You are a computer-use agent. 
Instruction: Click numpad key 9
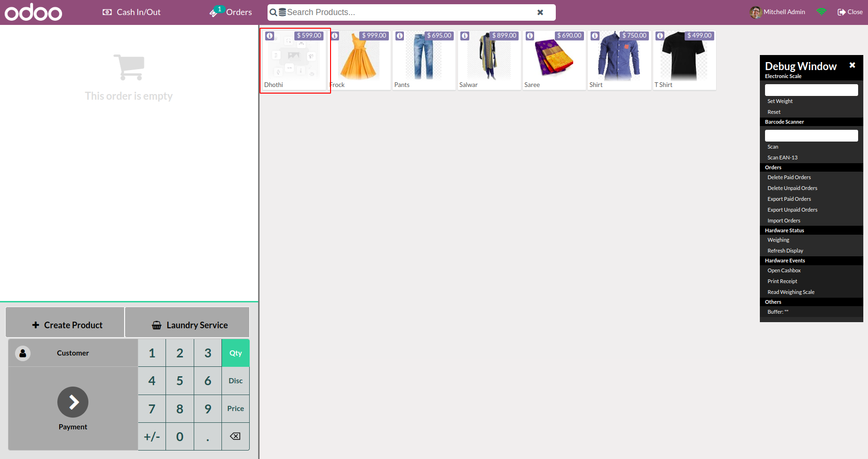coord(208,409)
